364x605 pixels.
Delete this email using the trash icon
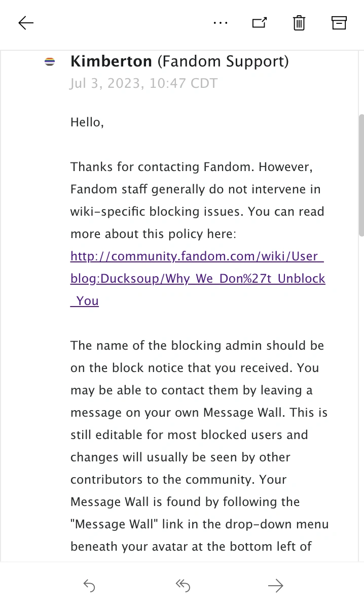coord(299,23)
